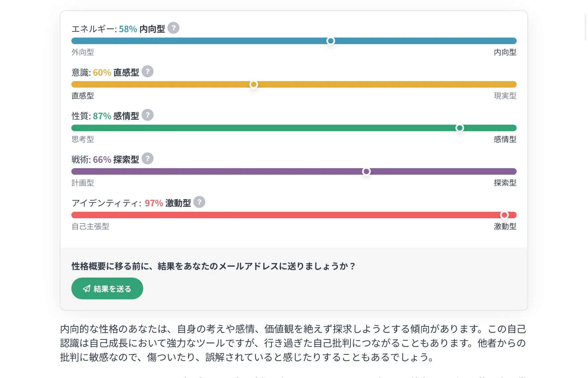Viewport: 588px width, 378px height.
Task: Click the red アイデンティティ slider handle
Action: 504,215
